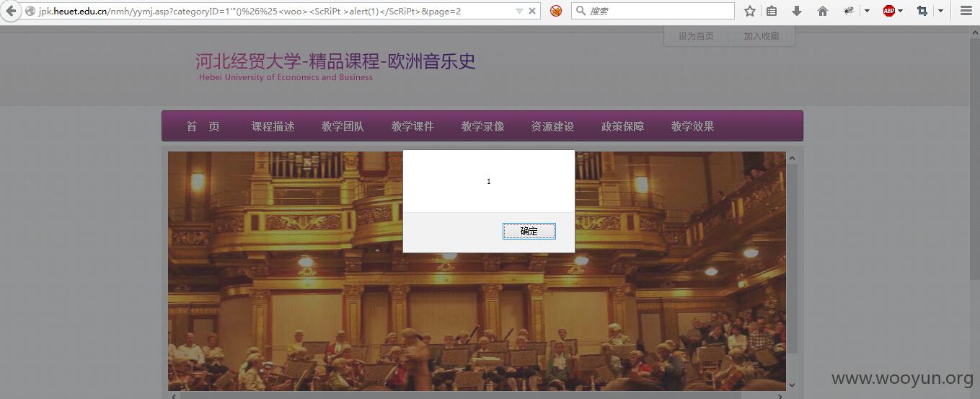Expand the screenshot tool dropdown arrow
The height and width of the screenshot is (399, 980).
click(x=940, y=11)
